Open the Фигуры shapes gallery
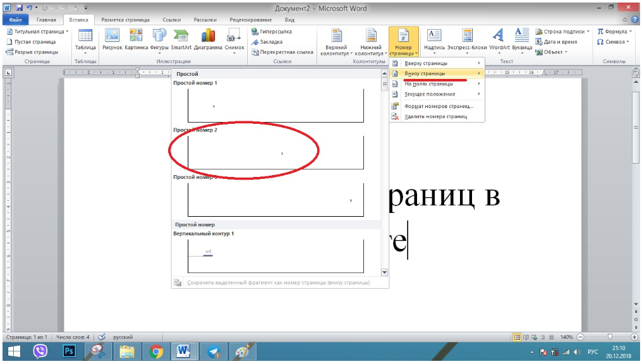This screenshot has width=642, height=364. (159, 41)
